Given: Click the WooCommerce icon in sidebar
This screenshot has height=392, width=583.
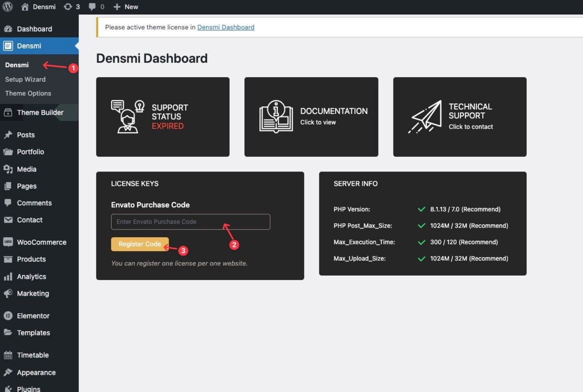Looking at the screenshot, I should (8, 242).
